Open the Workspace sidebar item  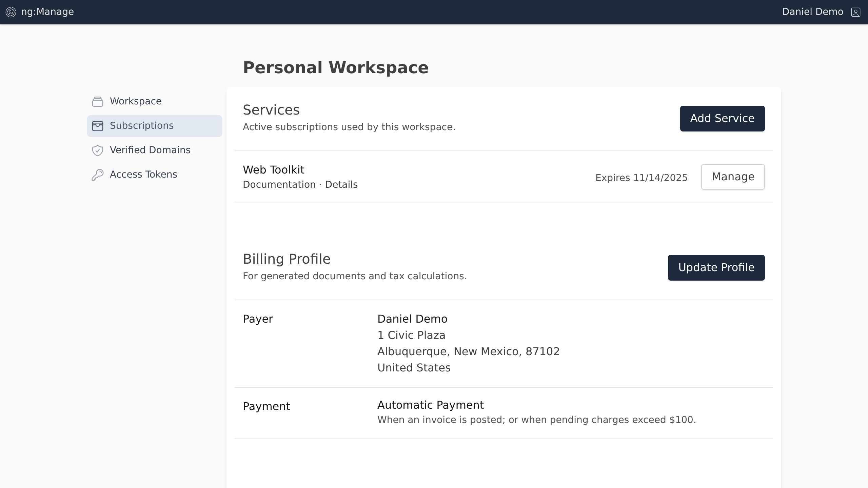(136, 101)
